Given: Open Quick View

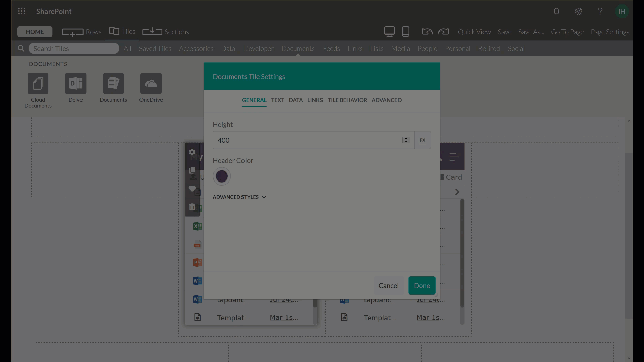Looking at the screenshot, I should tap(474, 32).
